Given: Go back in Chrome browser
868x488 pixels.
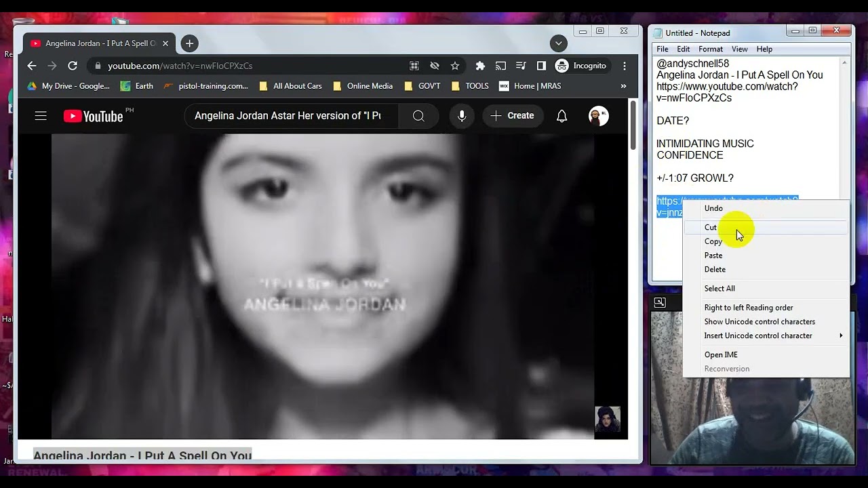Looking at the screenshot, I should 32,66.
